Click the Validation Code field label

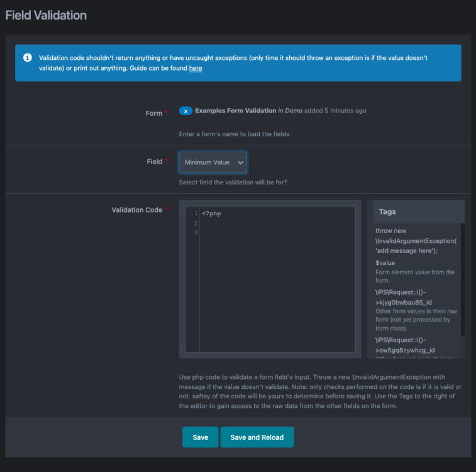click(x=136, y=210)
